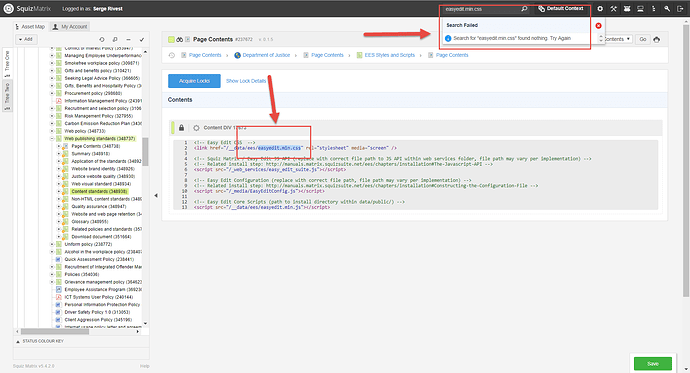Select the Tree One vertical tab

[x=7, y=63]
